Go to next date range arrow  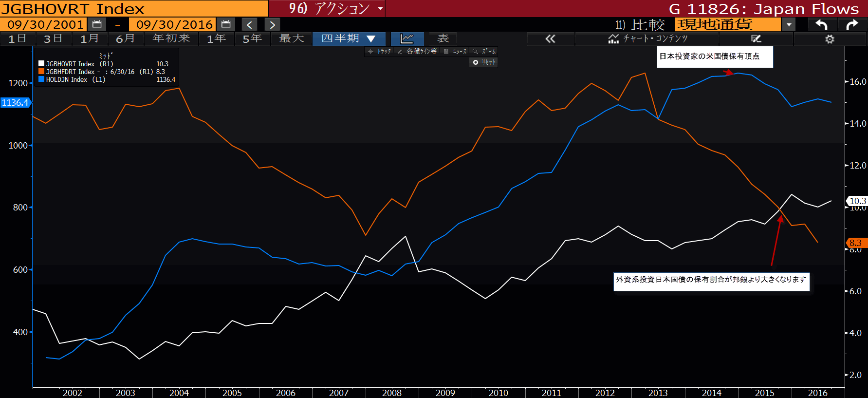(x=272, y=24)
